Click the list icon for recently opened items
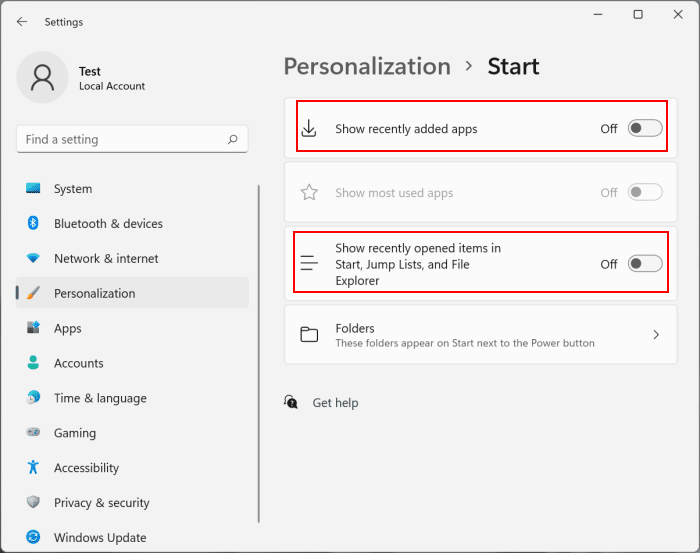This screenshot has width=700, height=553. (309, 263)
